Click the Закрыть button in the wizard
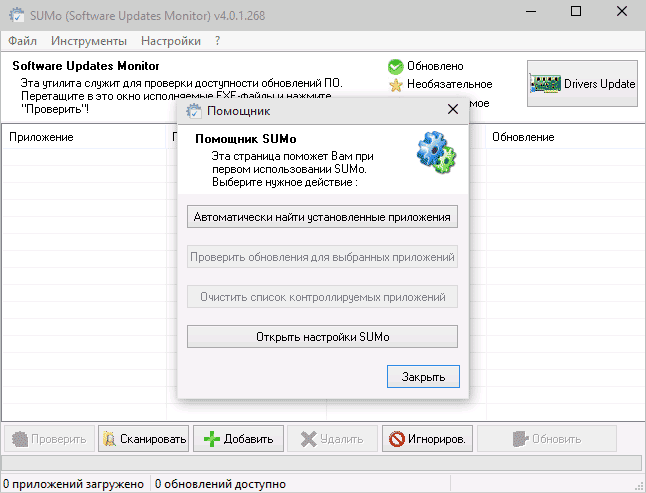 pos(423,376)
